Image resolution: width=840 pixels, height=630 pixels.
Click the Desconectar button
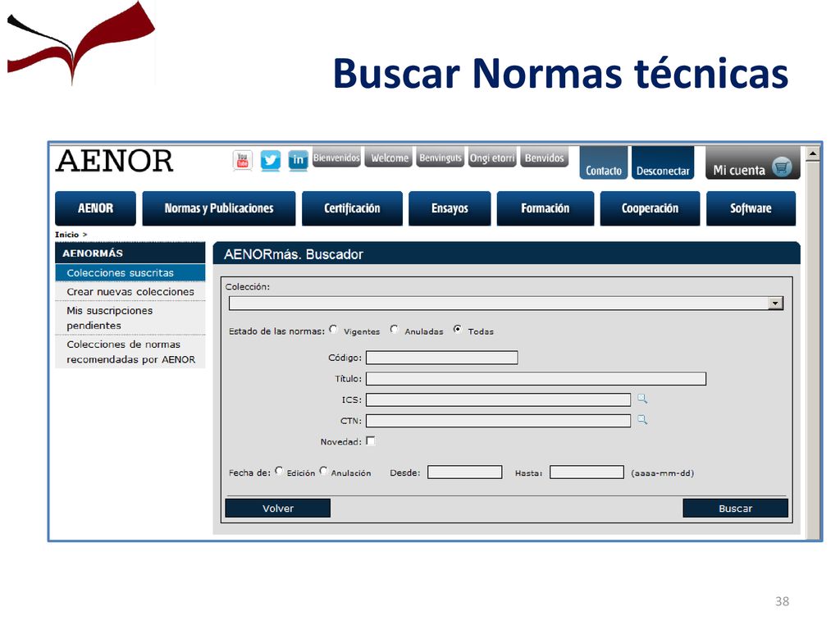pyautogui.click(x=663, y=163)
